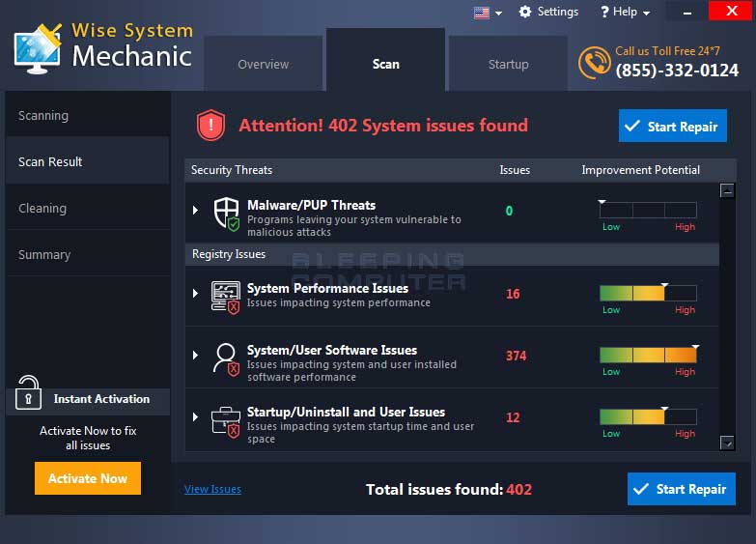Select Scan Result in the sidebar
Viewport: 756px width, 544px height.
point(87,161)
